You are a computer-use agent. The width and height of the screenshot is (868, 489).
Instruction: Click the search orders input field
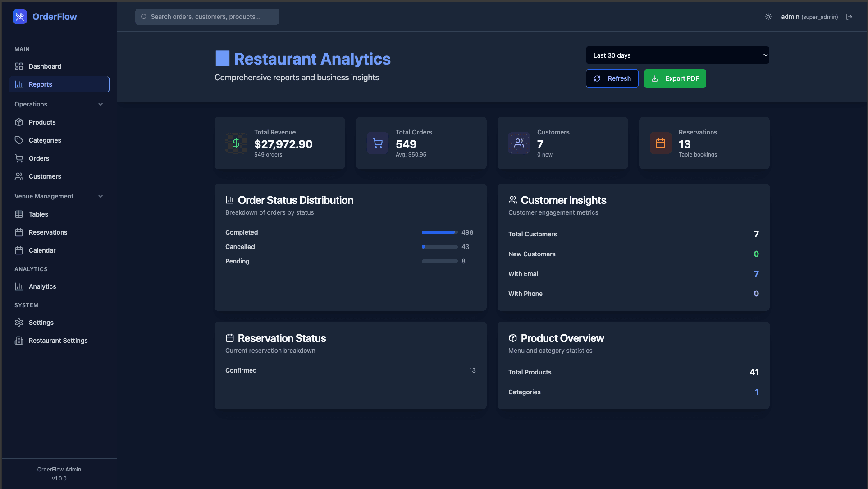(207, 16)
